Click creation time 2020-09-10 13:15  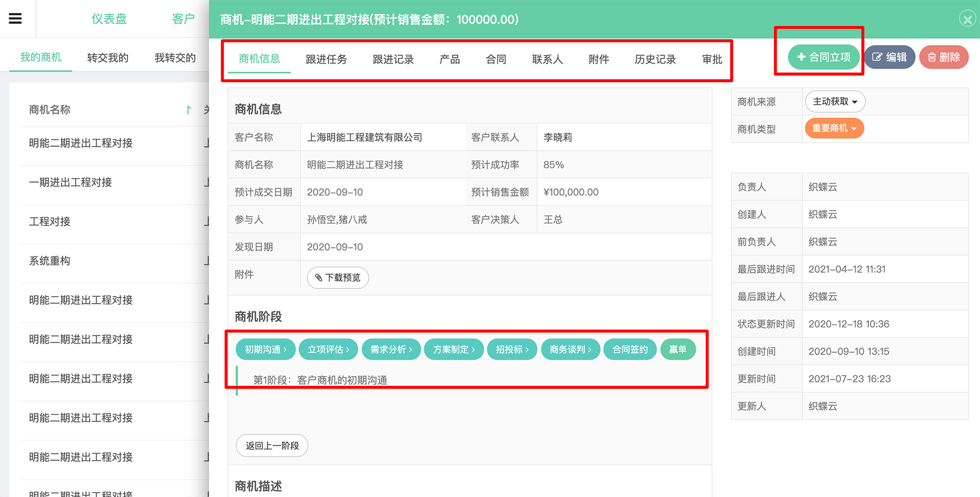click(849, 352)
